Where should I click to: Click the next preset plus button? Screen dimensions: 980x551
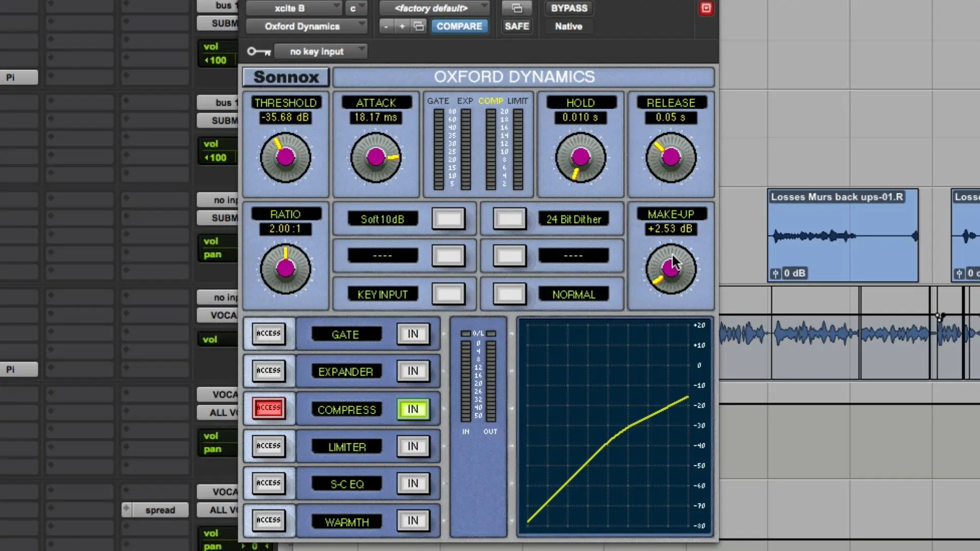pos(402,27)
